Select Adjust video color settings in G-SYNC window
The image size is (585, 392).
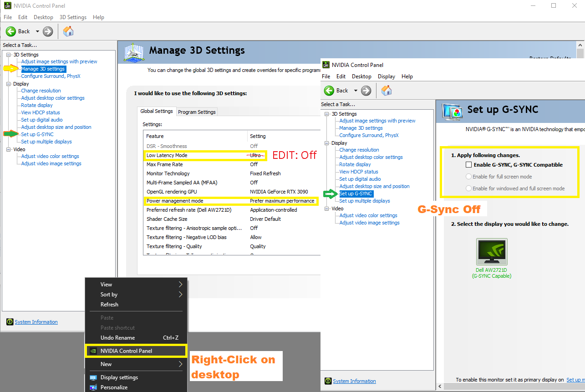pyautogui.click(x=368, y=215)
